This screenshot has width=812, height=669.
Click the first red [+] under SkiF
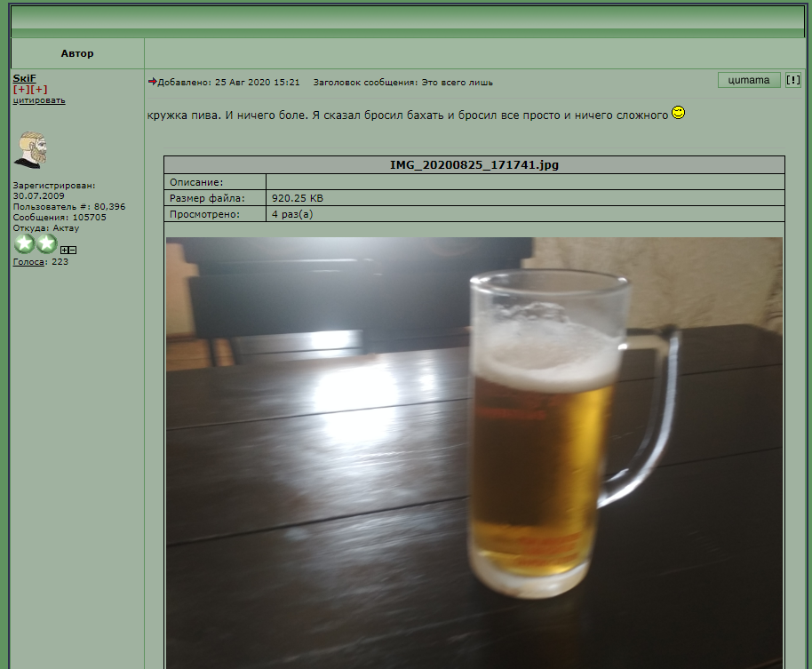point(21,89)
